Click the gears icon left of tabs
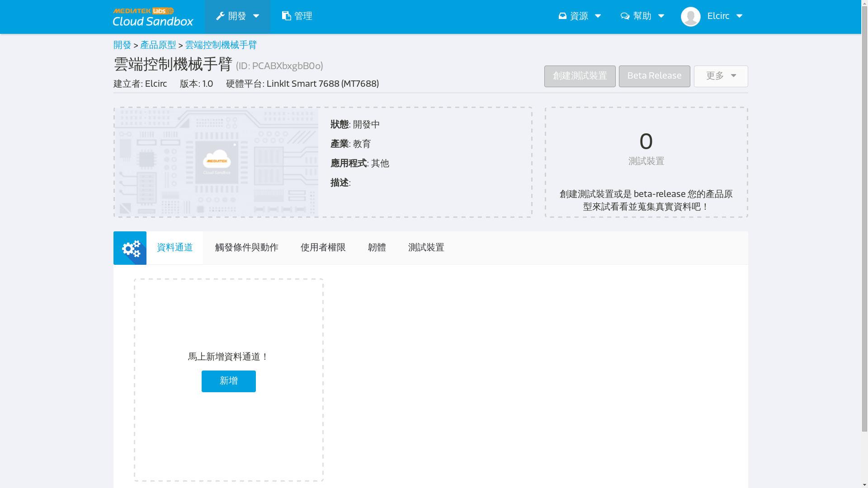 click(x=130, y=248)
